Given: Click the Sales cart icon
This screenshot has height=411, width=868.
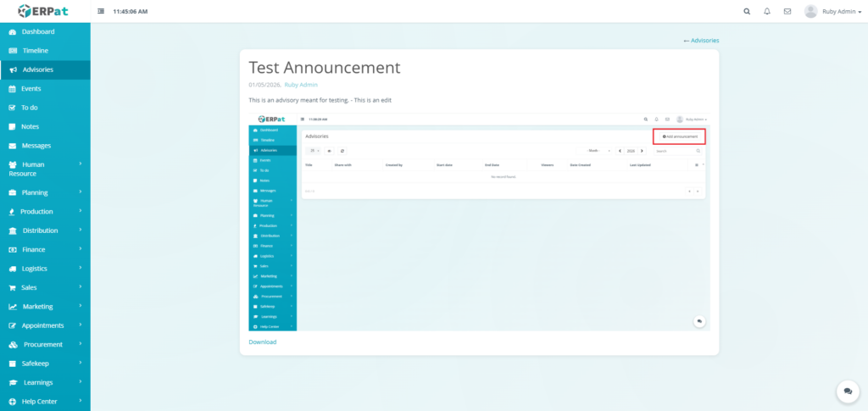Looking at the screenshot, I should (x=12, y=287).
